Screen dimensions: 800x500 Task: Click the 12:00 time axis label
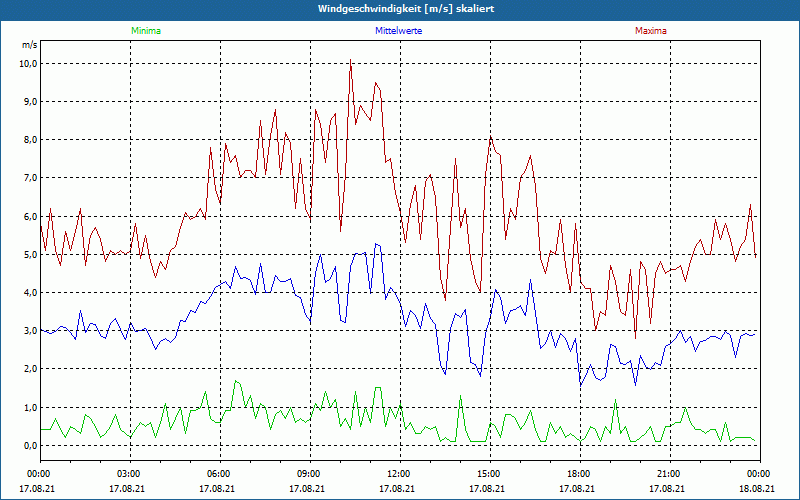pyautogui.click(x=399, y=474)
